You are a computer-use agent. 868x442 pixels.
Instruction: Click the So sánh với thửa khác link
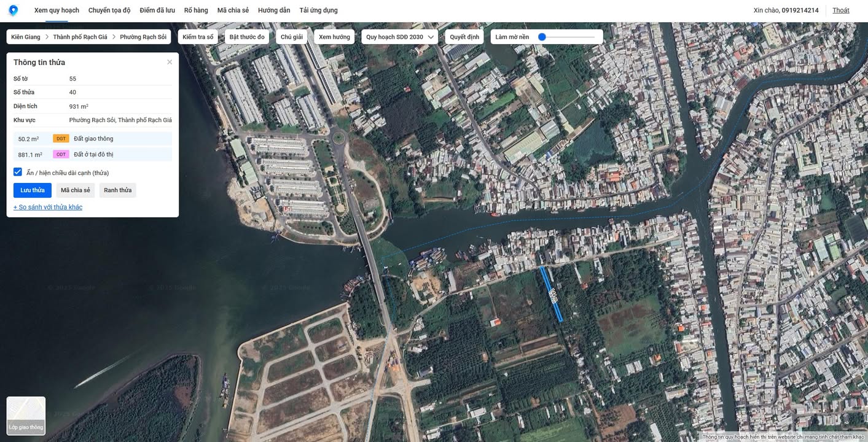click(x=48, y=207)
